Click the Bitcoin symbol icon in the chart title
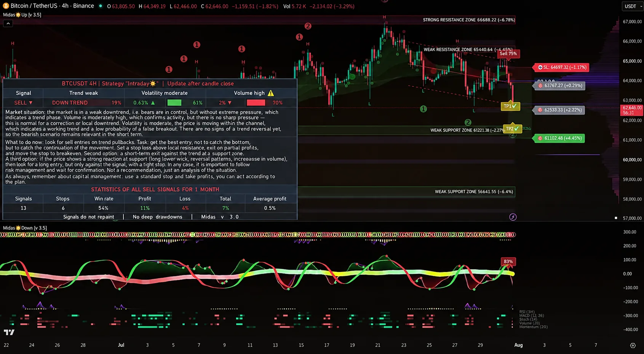The height and width of the screenshot is (354, 644). point(6,6)
